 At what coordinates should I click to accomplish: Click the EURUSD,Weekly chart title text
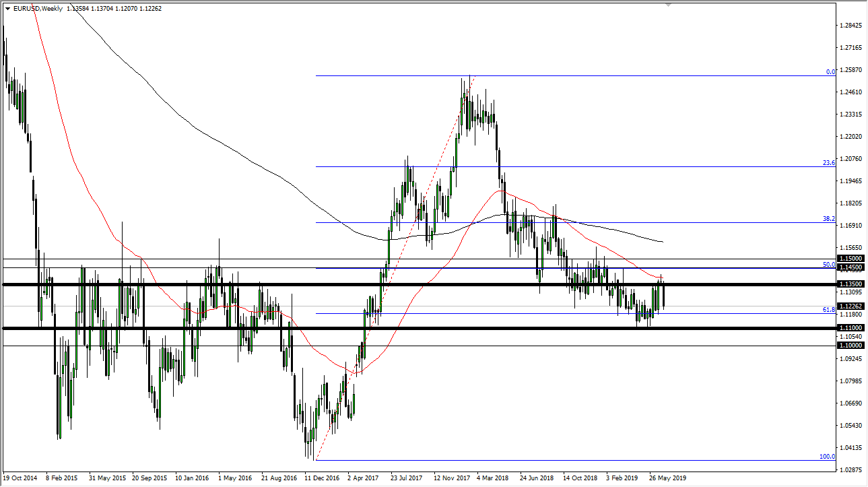coord(36,10)
